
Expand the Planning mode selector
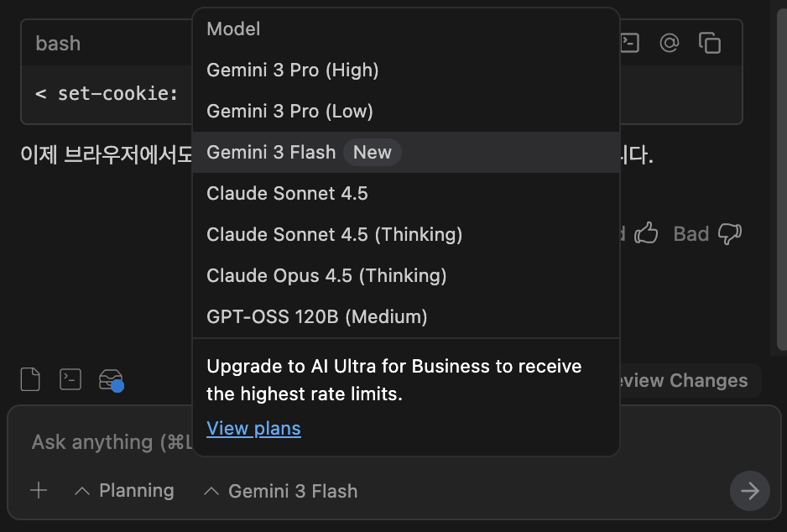pos(124,491)
